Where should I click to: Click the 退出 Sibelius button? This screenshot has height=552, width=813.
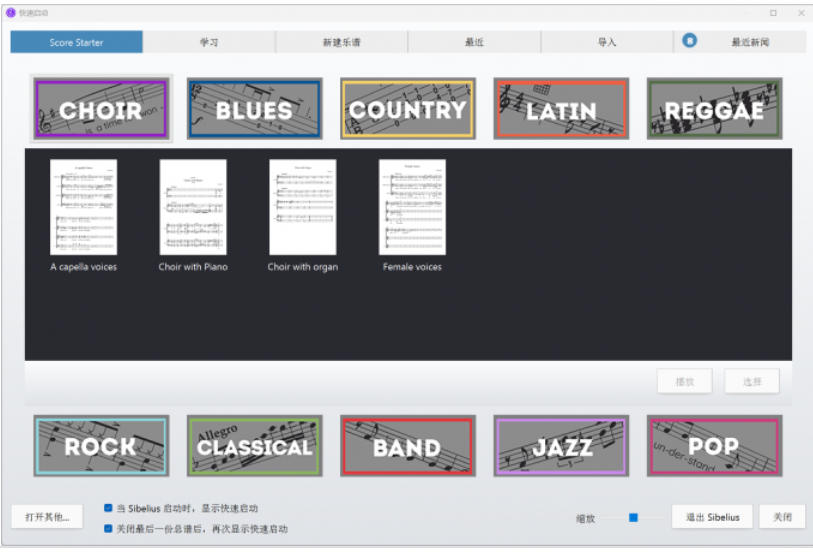click(712, 517)
